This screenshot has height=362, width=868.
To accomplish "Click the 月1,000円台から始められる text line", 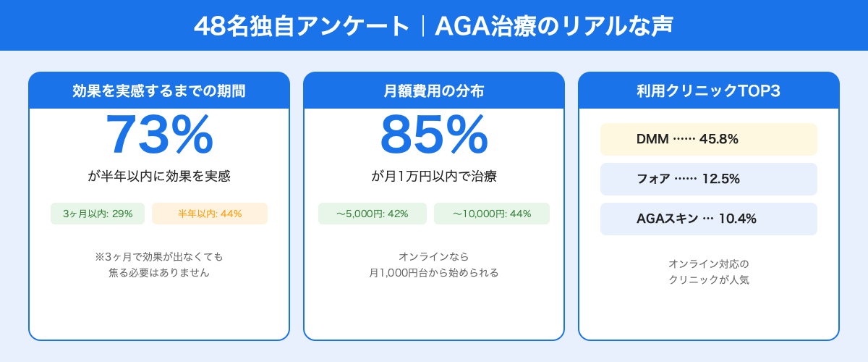I will click(434, 273).
